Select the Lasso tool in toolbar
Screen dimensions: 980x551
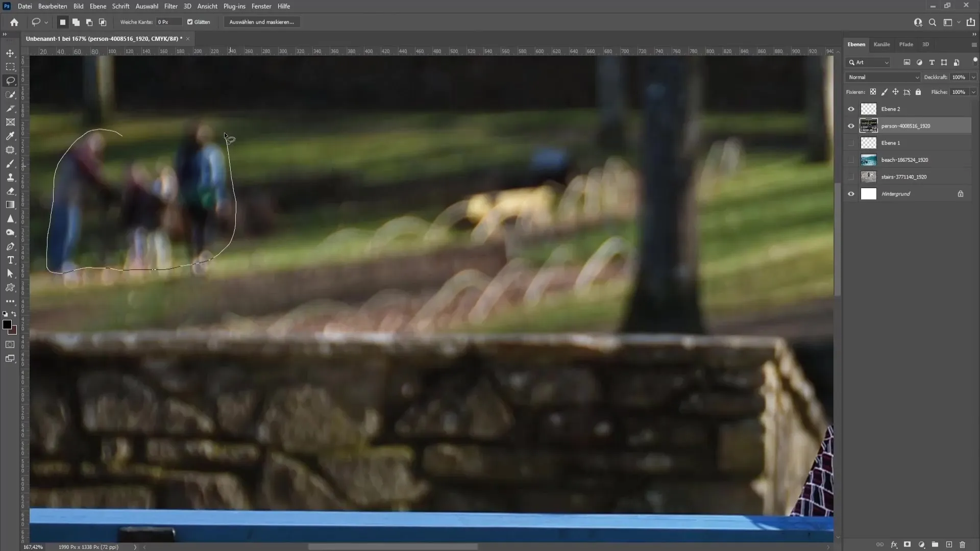10,80
